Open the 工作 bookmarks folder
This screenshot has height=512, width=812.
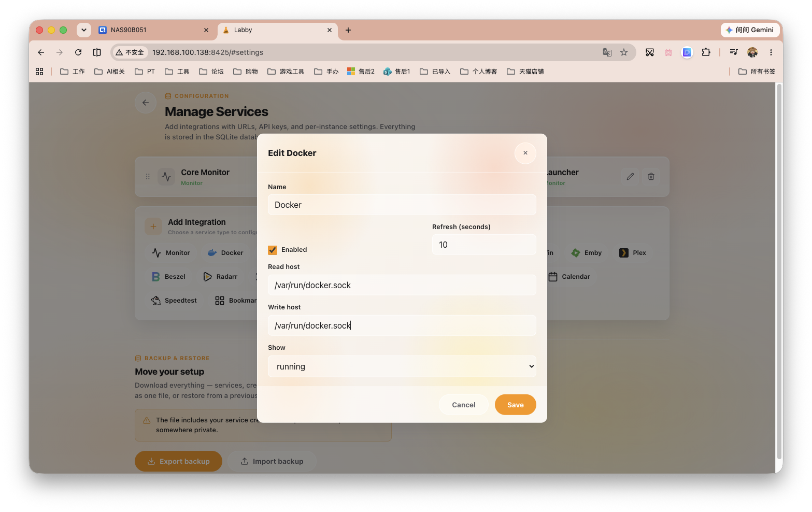coord(73,72)
